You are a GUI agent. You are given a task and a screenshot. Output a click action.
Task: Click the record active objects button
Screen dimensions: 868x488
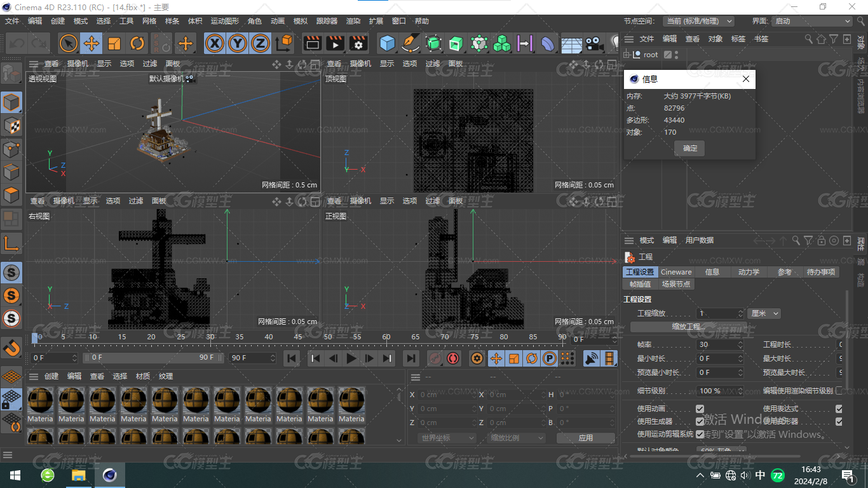(x=435, y=358)
